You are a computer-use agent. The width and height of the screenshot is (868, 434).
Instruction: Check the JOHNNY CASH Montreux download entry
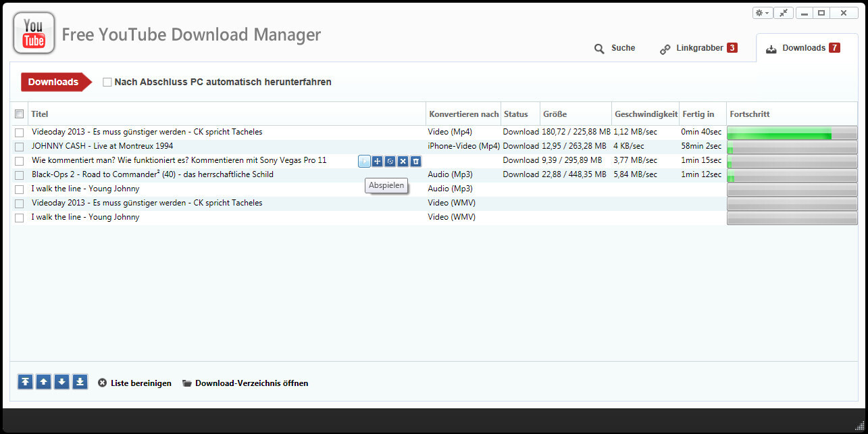tap(18, 146)
